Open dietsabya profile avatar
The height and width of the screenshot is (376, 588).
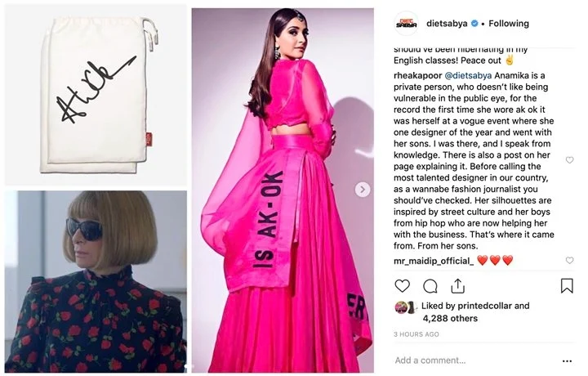pos(407,24)
